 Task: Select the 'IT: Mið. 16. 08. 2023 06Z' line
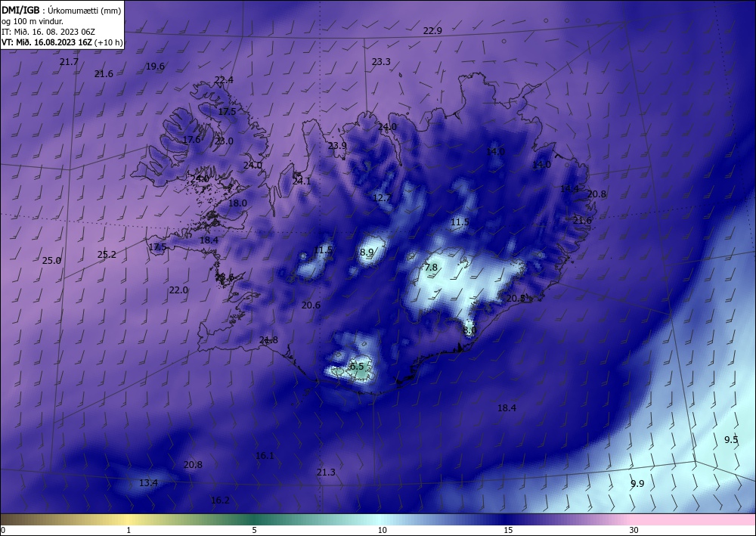click(48, 32)
